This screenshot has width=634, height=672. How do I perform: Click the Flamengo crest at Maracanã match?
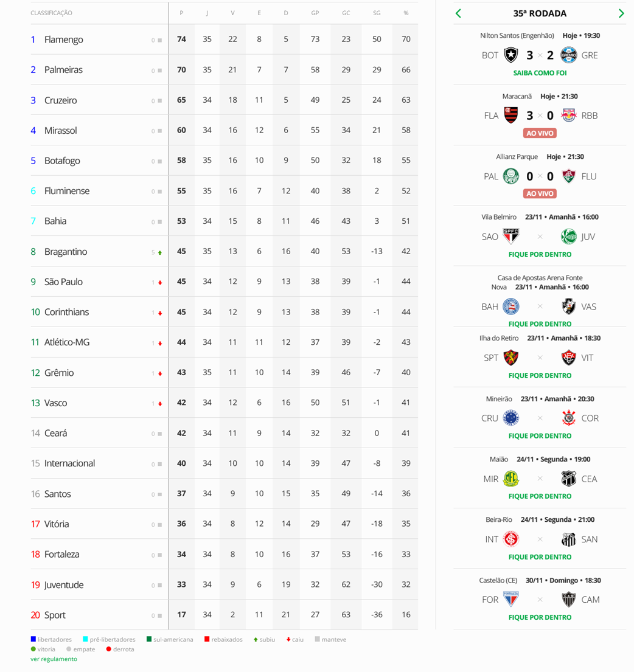(511, 116)
